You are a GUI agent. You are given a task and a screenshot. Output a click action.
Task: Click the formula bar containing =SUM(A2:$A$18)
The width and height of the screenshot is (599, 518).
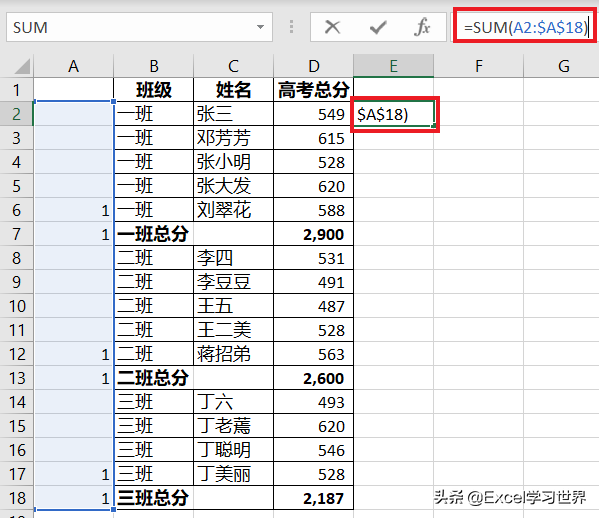(525, 27)
